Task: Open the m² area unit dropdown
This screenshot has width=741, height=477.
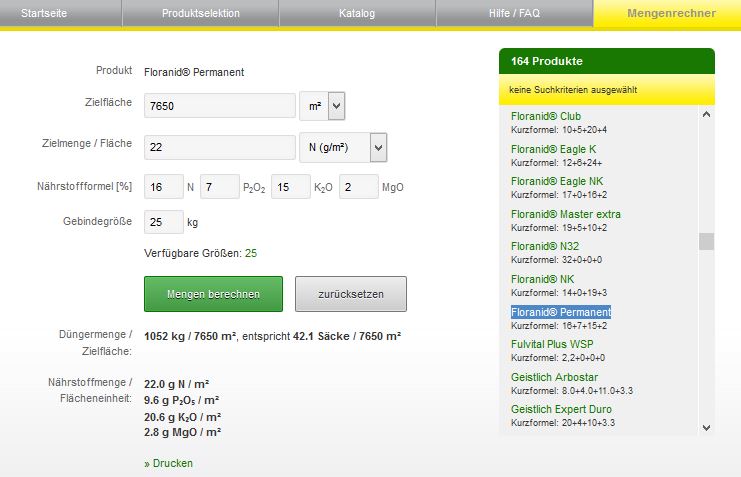Action: (x=322, y=106)
